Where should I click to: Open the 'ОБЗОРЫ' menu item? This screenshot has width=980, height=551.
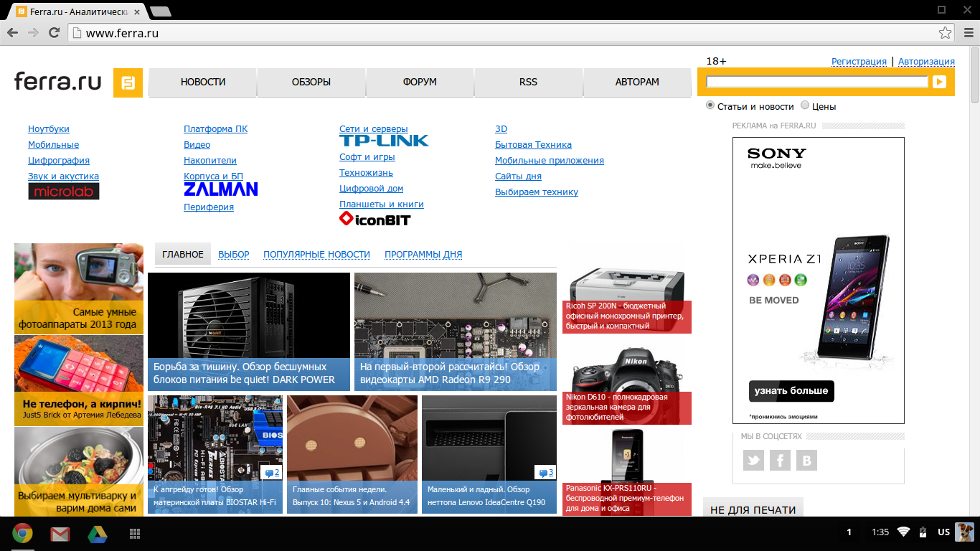point(311,83)
